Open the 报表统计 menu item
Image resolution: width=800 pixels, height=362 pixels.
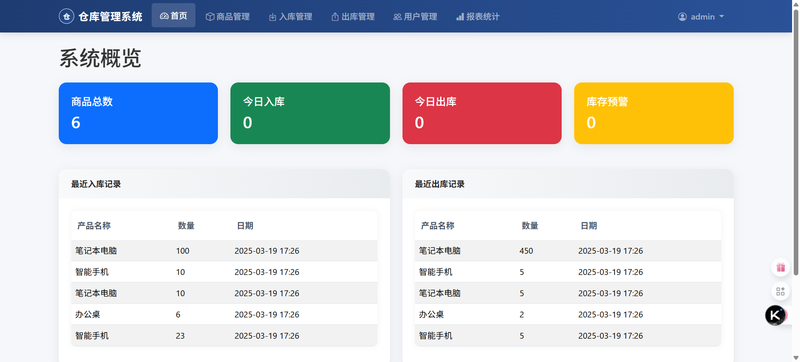tap(478, 17)
